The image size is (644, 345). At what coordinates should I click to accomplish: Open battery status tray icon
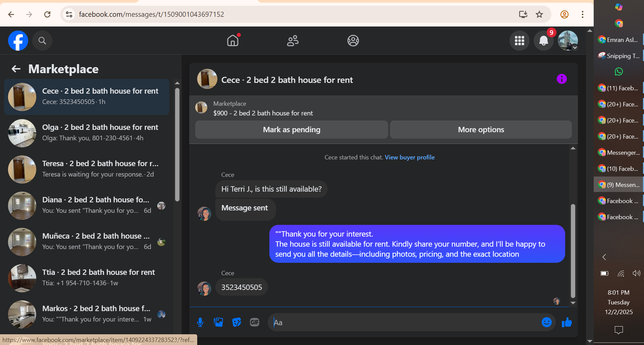(604, 273)
